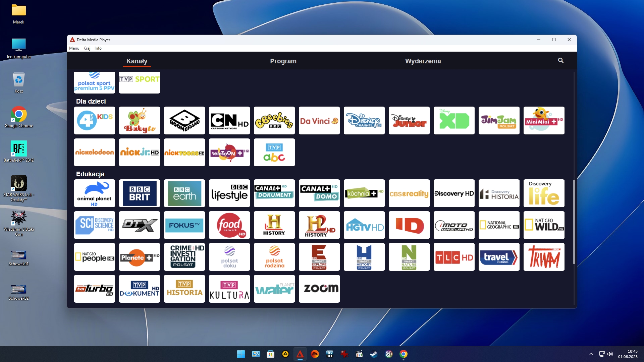Open the TVN Turbo HD channel
The image size is (644, 362).
point(95,289)
